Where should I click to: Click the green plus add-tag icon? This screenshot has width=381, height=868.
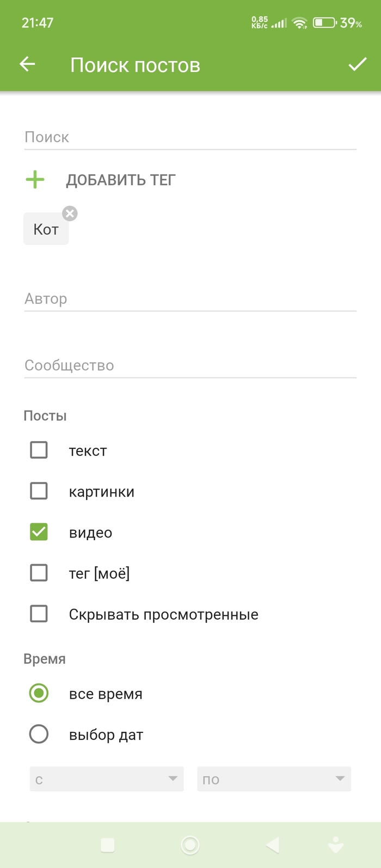[x=35, y=180]
